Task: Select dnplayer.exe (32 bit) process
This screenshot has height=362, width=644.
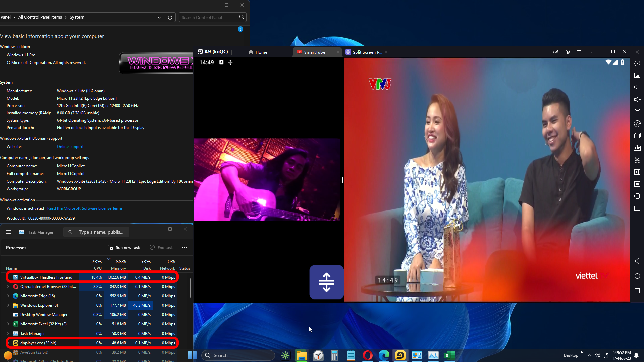Action: 92,343
